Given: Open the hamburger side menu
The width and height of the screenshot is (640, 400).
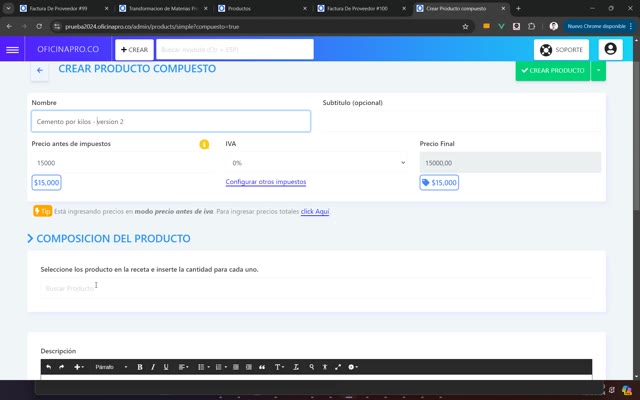Looking at the screenshot, I should coord(12,50).
